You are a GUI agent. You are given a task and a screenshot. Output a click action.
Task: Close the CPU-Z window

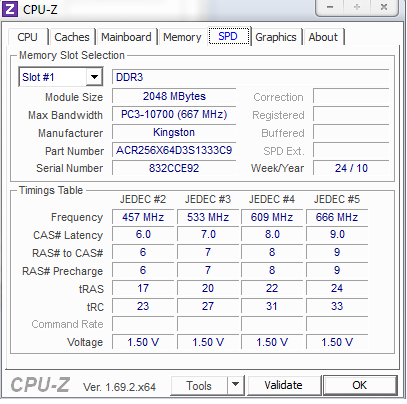[384, 7]
